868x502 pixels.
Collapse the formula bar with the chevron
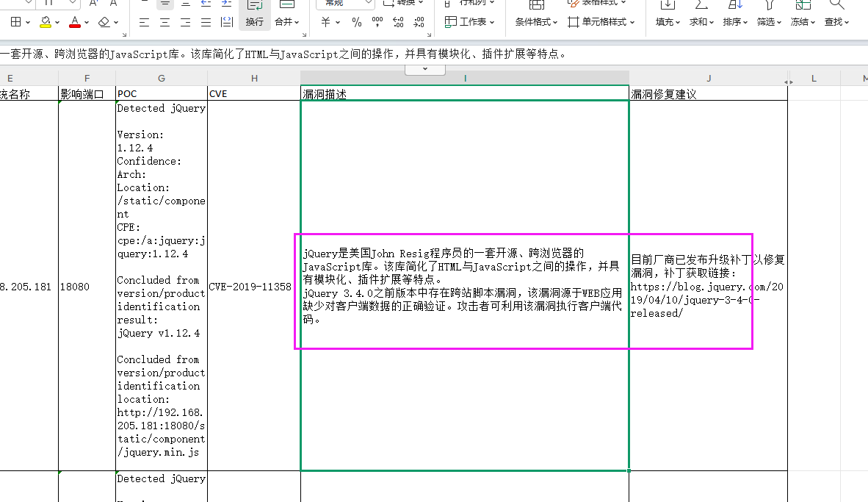click(x=425, y=69)
